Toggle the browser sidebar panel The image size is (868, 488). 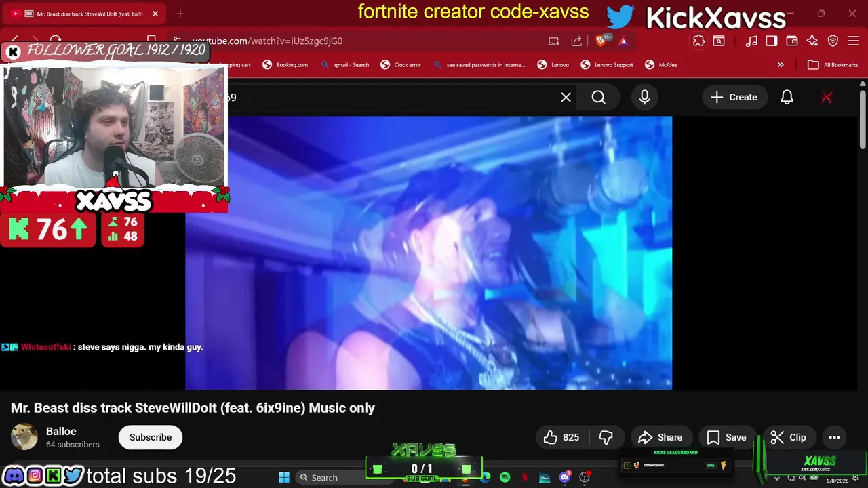[x=772, y=41]
